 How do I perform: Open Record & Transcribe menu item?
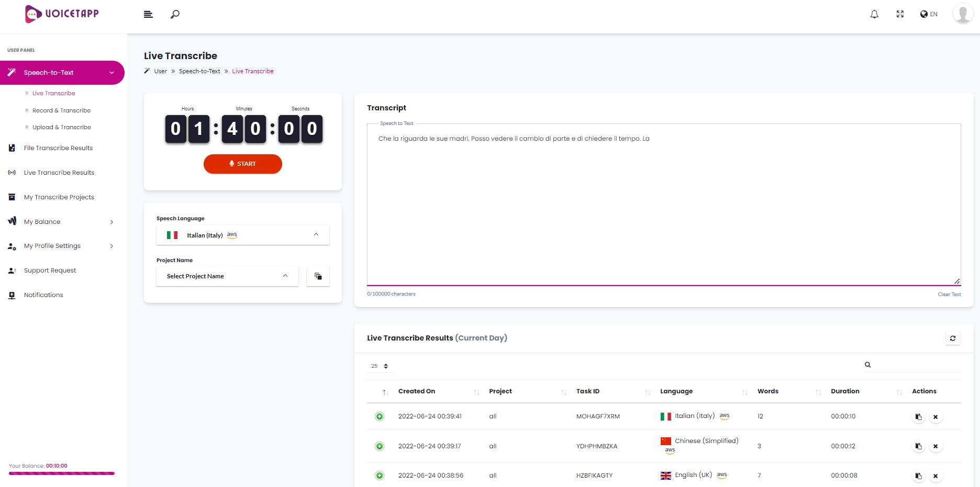coord(61,110)
